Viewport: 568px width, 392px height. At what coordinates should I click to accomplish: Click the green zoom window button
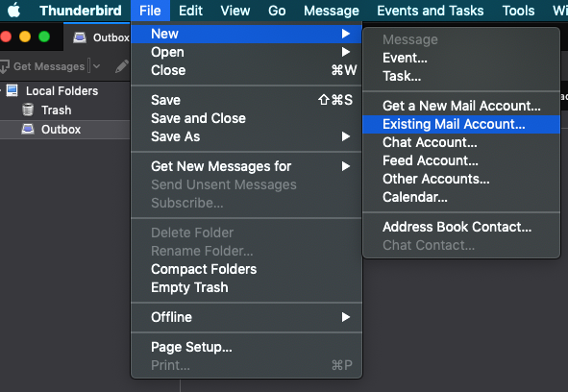(44, 37)
